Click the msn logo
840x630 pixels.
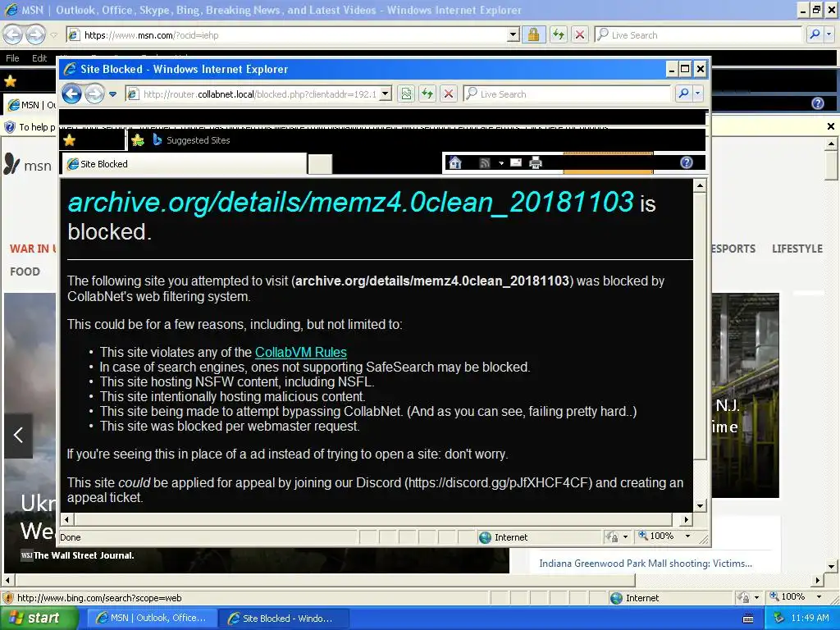[27, 165]
